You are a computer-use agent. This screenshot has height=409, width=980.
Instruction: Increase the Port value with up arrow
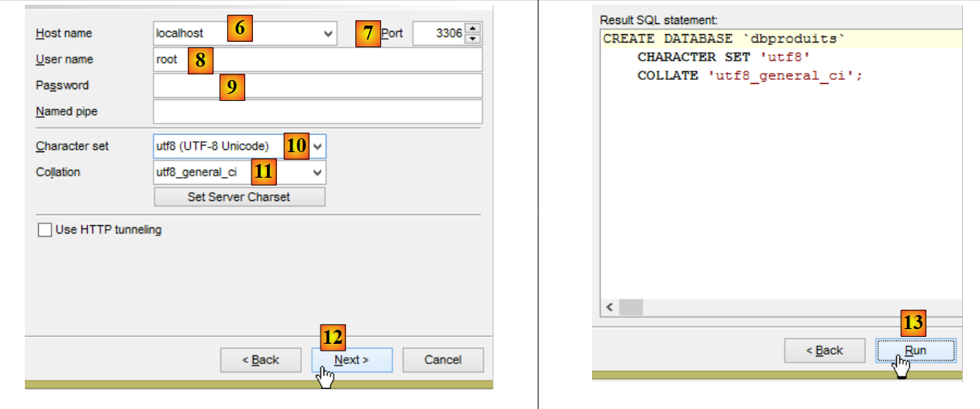(474, 29)
